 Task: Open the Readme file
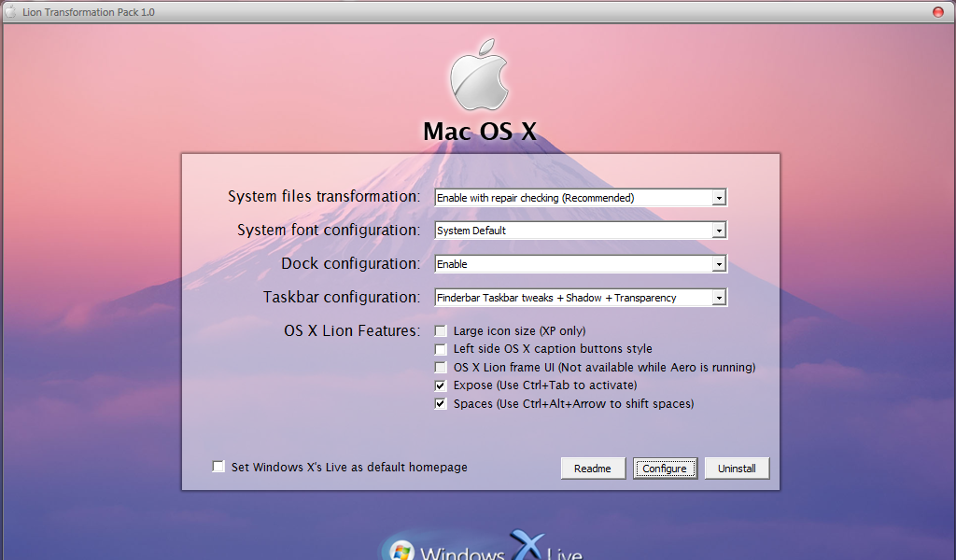coord(593,468)
